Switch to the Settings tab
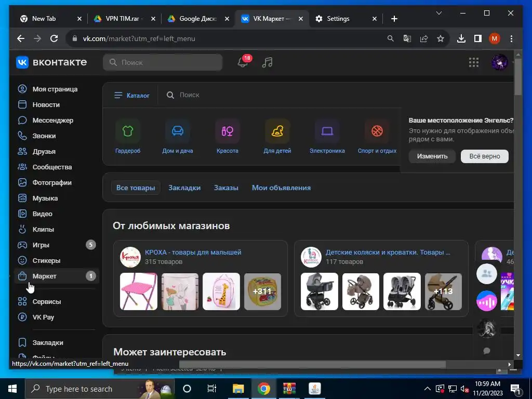Image resolution: width=532 pixels, height=399 pixels. pos(345,19)
